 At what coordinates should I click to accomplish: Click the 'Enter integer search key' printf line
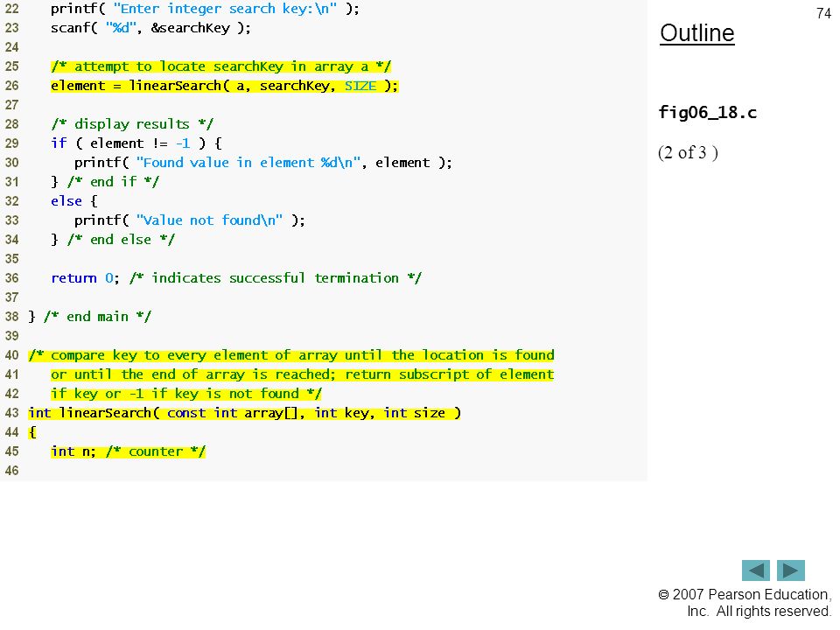(205, 9)
